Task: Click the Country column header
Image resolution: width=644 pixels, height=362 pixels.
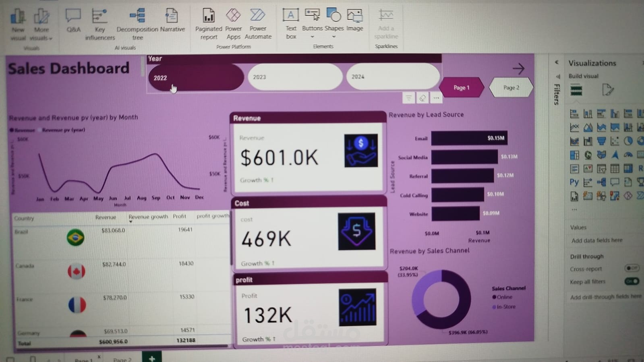Action: (x=24, y=218)
